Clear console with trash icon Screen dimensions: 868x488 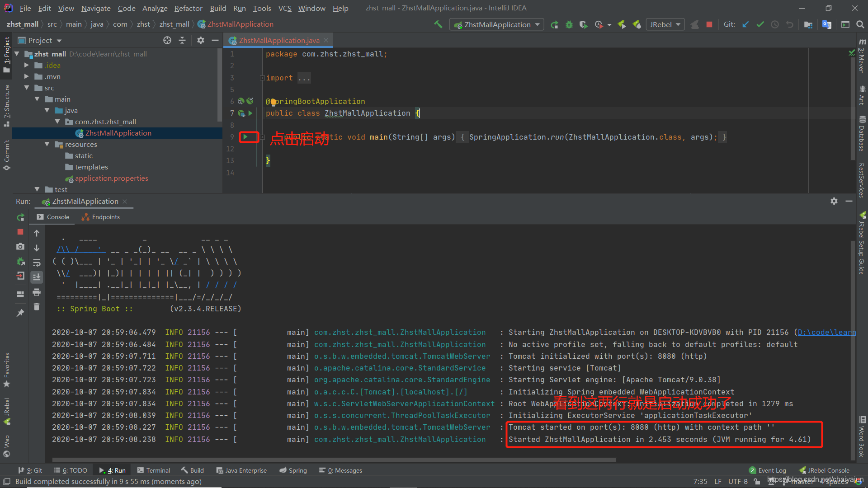pyautogui.click(x=37, y=307)
